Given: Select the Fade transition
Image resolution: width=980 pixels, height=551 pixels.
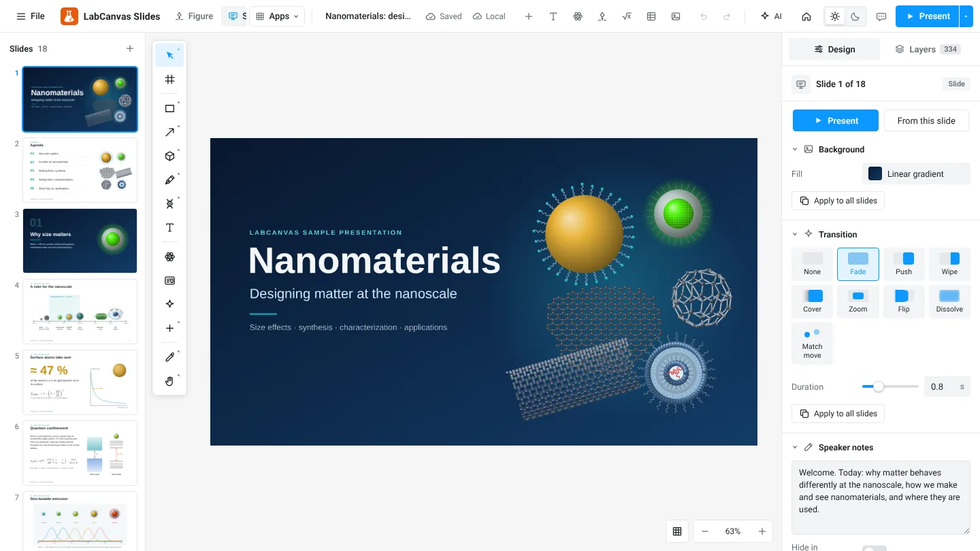Looking at the screenshot, I should click(x=858, y=264).
